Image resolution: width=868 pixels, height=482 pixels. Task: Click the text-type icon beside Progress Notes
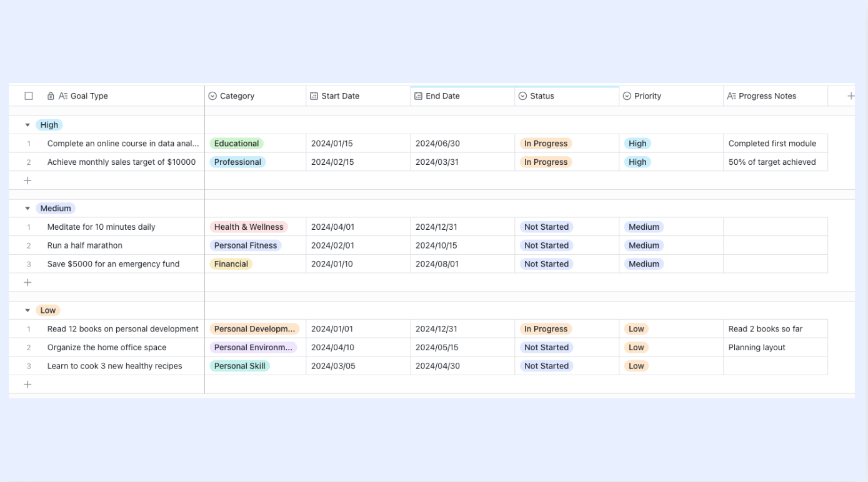click(x=731, y=96)
